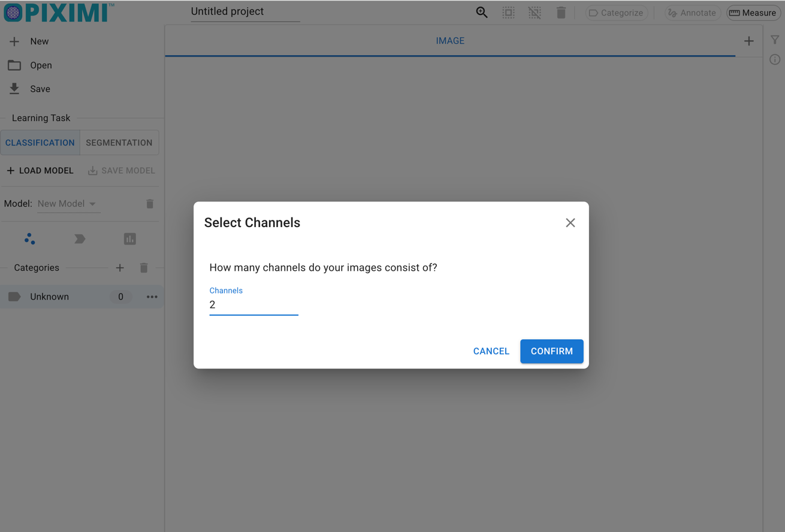785x532 pixels.
Task: Open the Unknown category three-dots menu
Action: 152,297
